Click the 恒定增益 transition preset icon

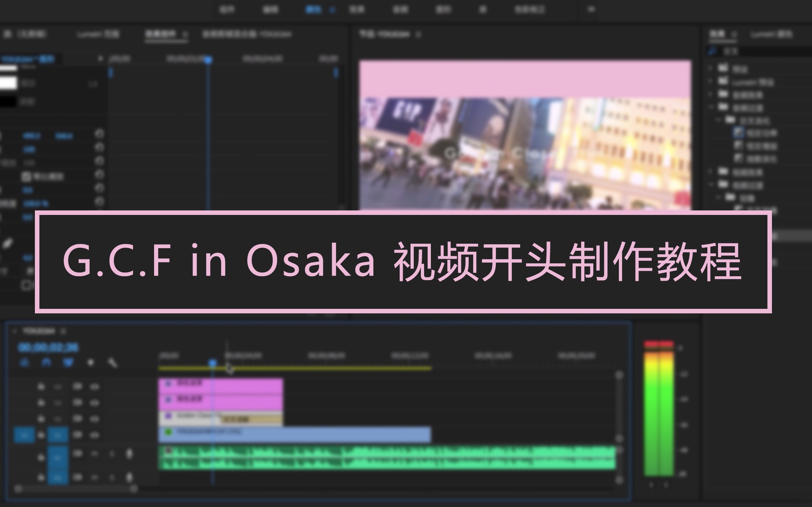[x=738, y=146]
